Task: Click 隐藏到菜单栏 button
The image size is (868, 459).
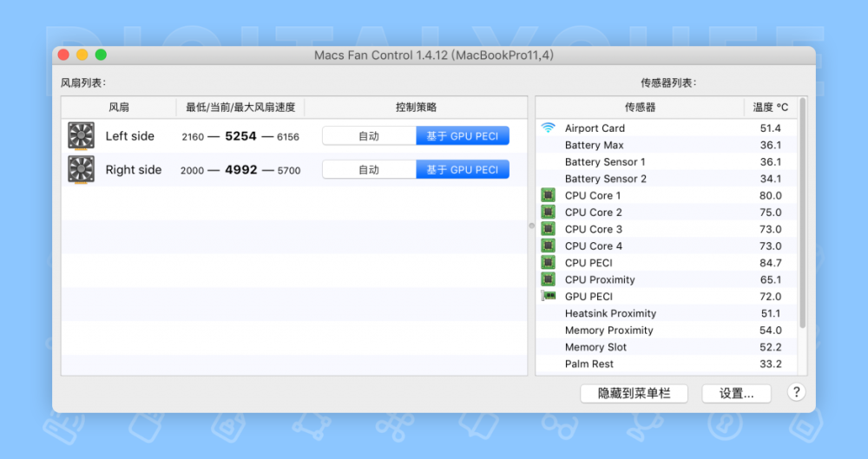Action: pyautogui.click(x=634, y=394)
